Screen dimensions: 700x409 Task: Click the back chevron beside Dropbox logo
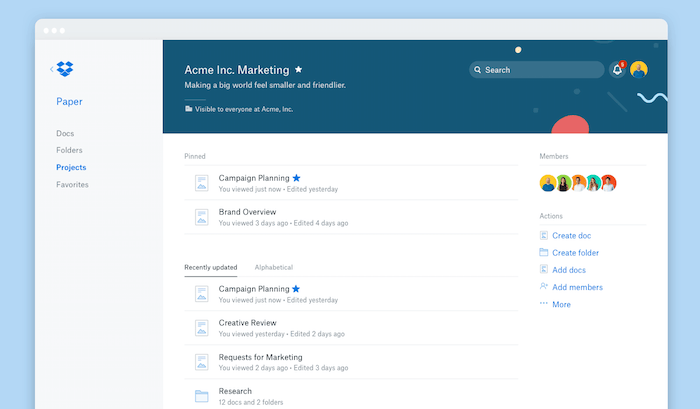(x=52, y=69)
